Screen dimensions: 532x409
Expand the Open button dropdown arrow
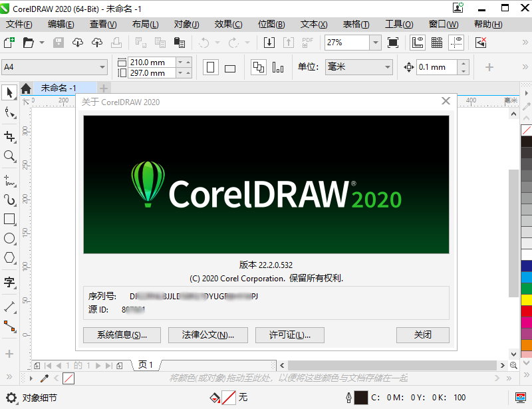(42, 43)
